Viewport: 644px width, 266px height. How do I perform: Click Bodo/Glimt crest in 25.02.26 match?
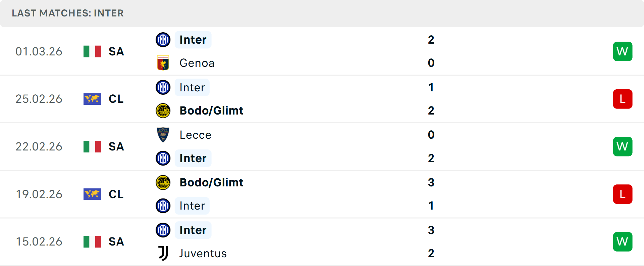163,110
